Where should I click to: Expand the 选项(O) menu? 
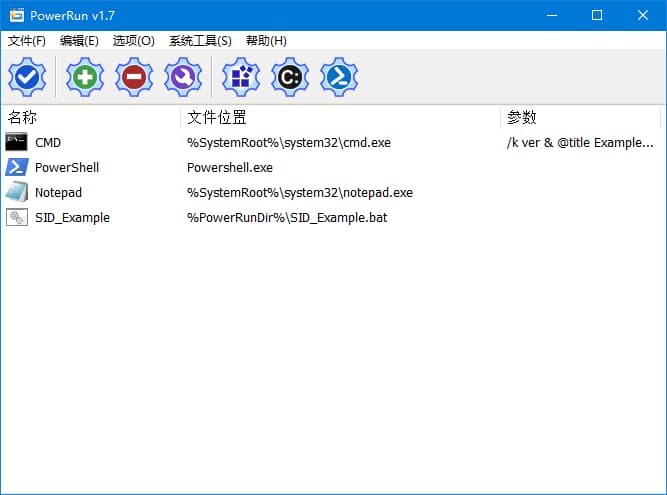pos(133,41)
